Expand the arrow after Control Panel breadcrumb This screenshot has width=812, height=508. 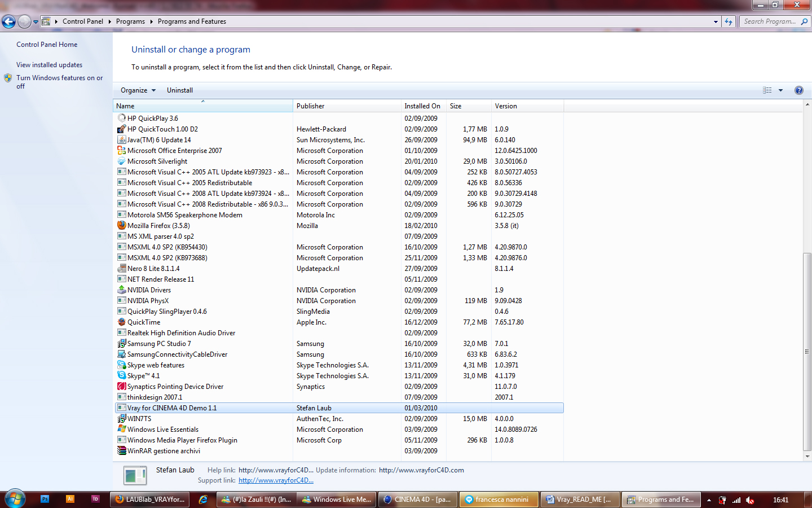[x=109, y=21]
